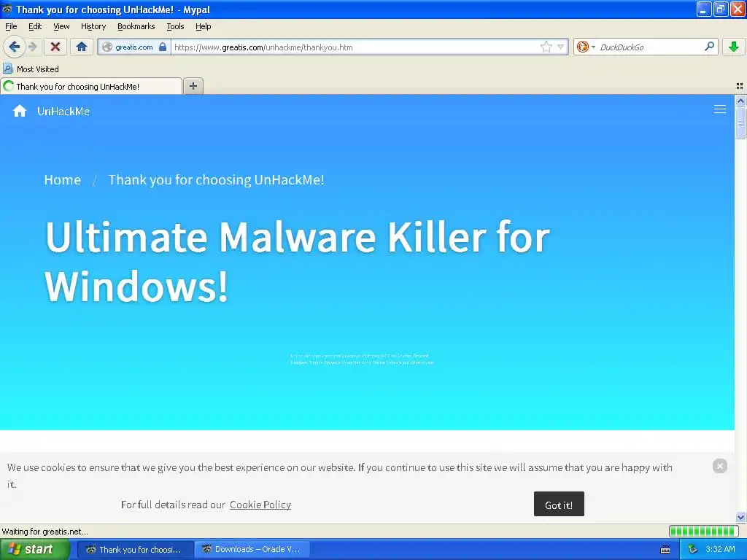Click the white house icon on page
The height and width of the screenshot is (560, 747).
click(20, 111)
